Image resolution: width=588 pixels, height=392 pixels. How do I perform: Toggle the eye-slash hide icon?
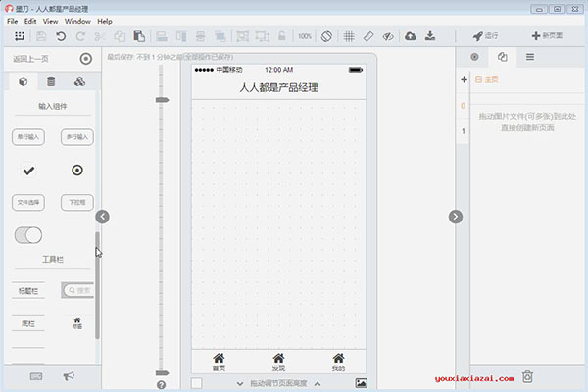(388, 36)
